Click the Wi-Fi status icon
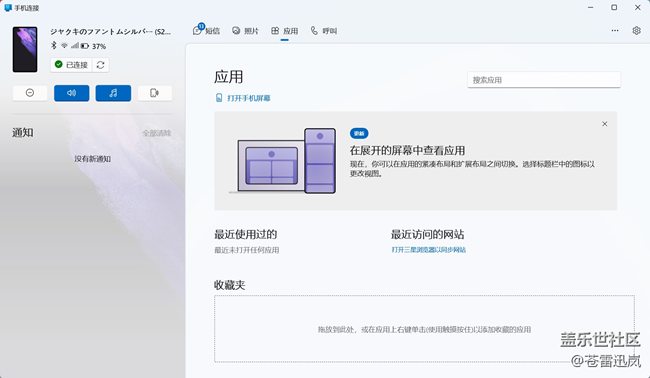This screenshot has height=378, width=650. coord(64,46)
